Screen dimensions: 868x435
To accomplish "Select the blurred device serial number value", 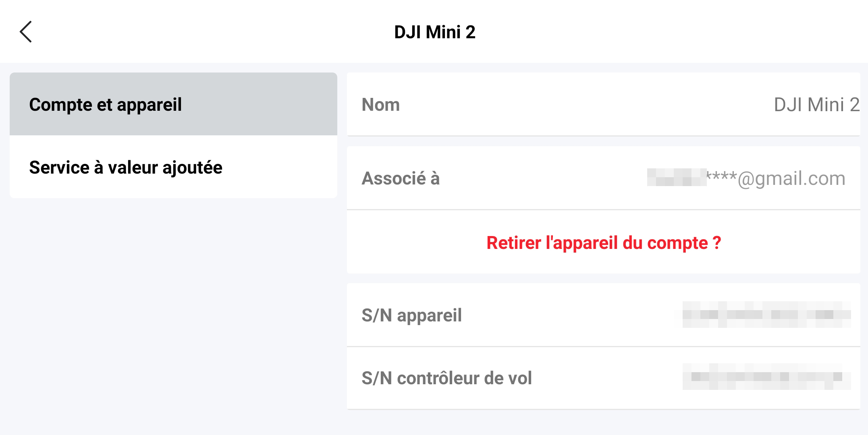I will pyautogui.click(x=766, y=315).
